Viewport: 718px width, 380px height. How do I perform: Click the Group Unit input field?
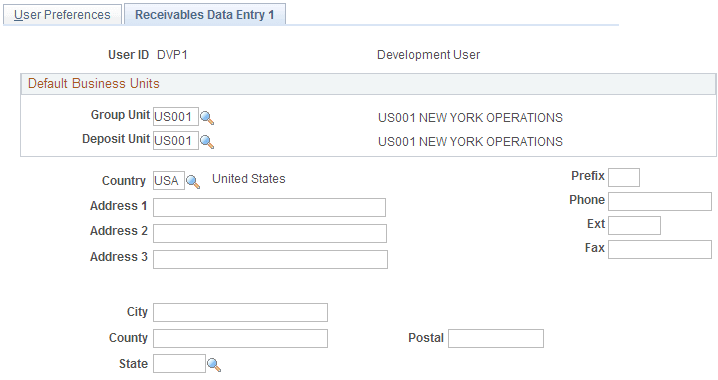coord(176,117)
